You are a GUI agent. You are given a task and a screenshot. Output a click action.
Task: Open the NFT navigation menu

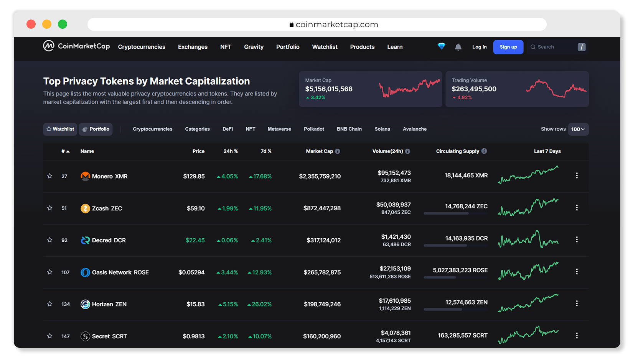tap(226, 47)
